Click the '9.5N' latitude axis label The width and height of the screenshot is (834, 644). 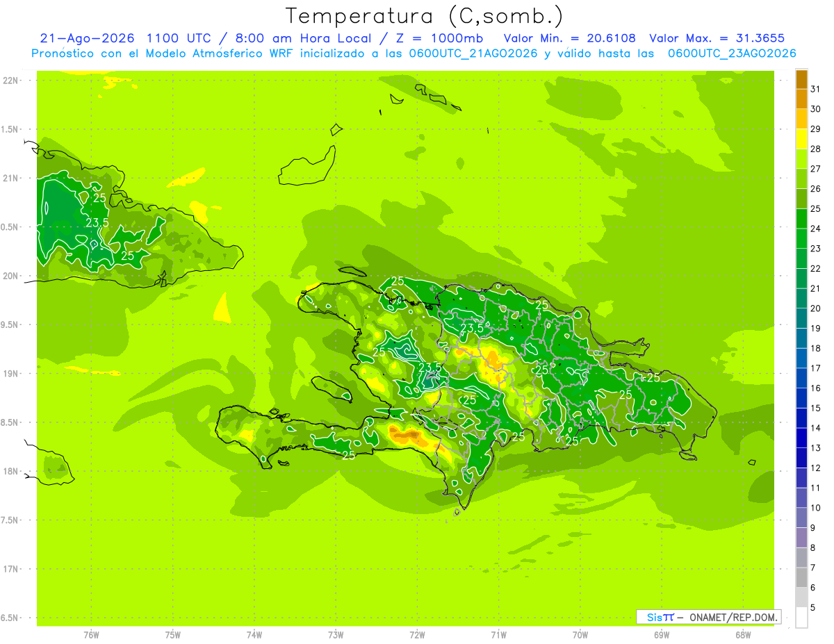[10, 325]
